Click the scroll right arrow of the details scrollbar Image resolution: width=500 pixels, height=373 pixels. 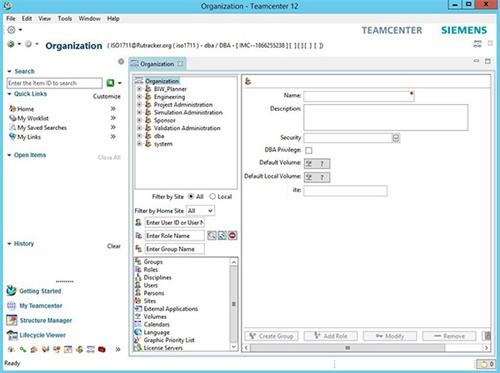tap(486, 348)
